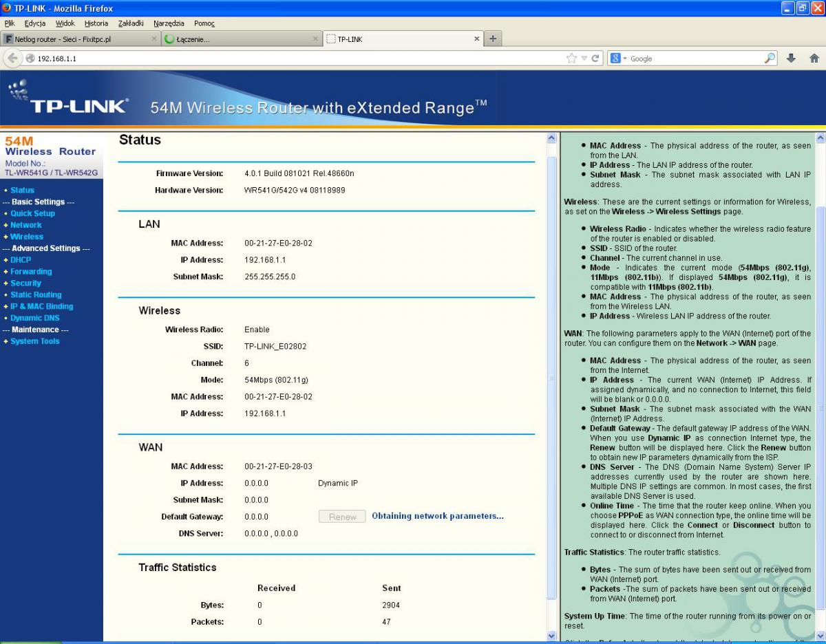Close the Łączenie... tab
826x644 pixels.
[x=316, y=39]
